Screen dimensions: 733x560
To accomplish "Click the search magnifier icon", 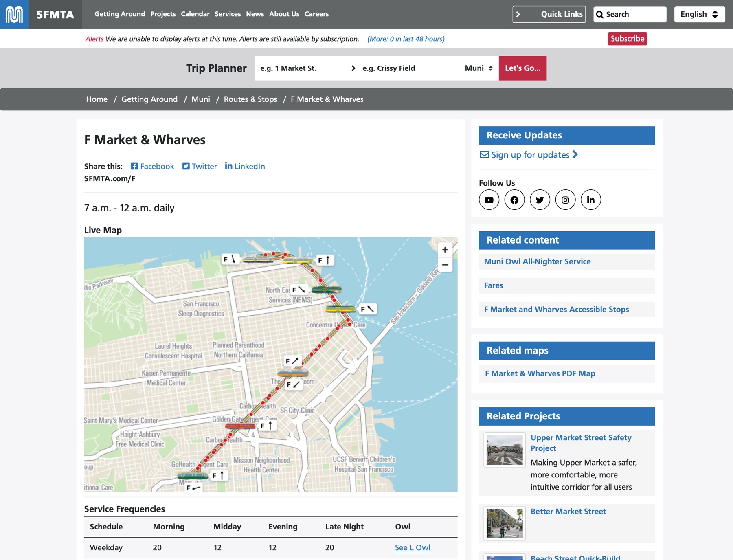I will click(600, 15).
